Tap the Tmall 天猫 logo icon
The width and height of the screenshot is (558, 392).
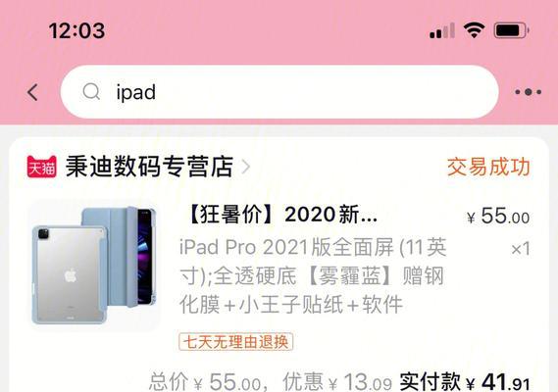point(41,167)
